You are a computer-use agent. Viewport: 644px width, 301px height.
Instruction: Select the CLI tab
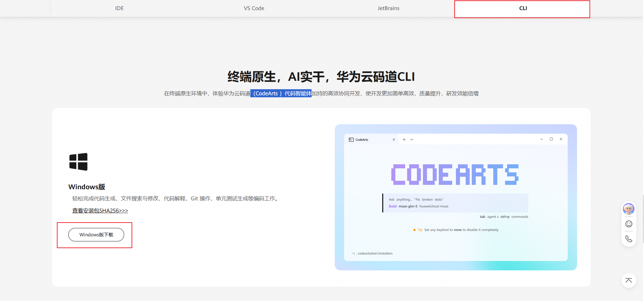[x=523, y=8]
